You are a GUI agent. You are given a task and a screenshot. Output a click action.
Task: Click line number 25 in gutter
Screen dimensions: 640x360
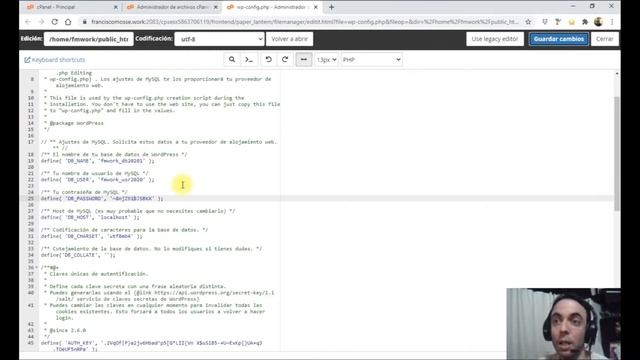click(x=31, y=198)
